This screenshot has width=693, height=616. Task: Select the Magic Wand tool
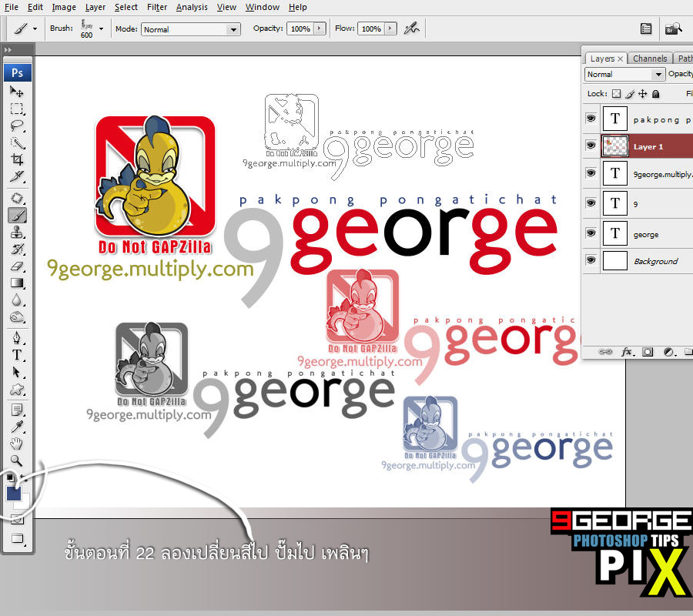pyautogui.click(x=17, y=142)
